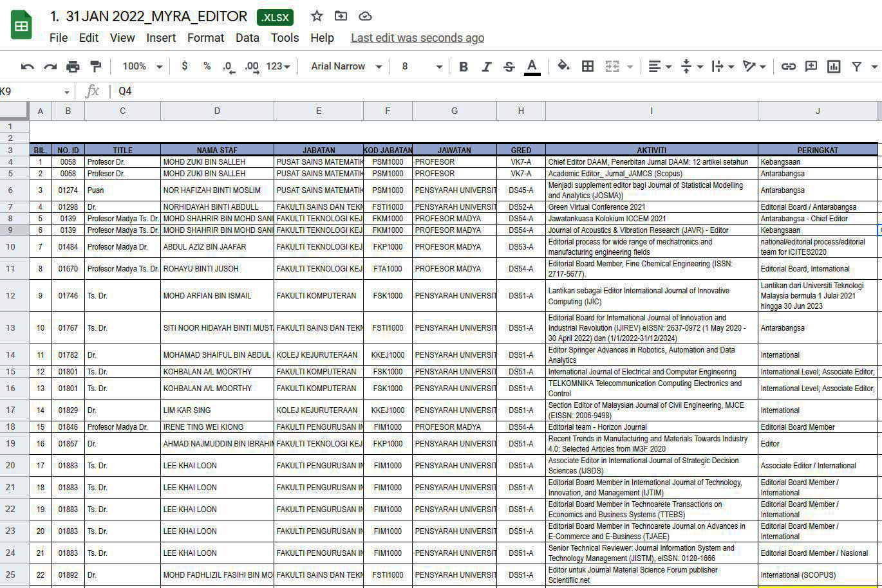Open vertical align dropdown

691,66
